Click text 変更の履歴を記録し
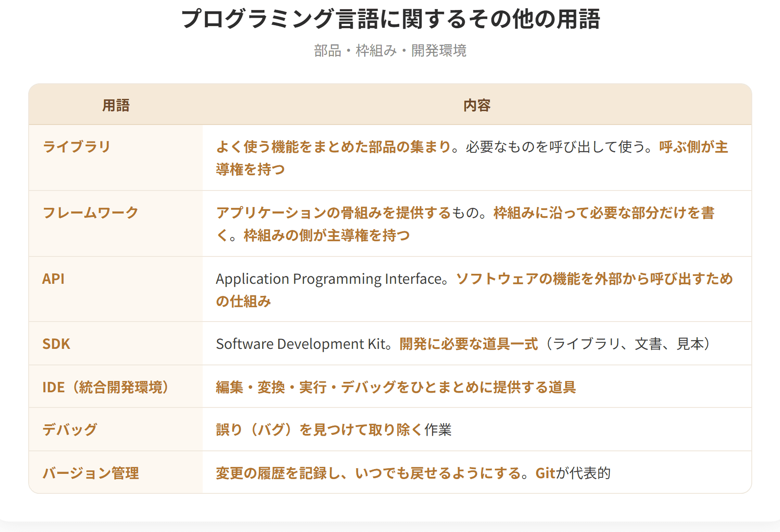Image resolution: width=780 pixels, height=532 pixels. pyautogui.click(x=278, y=473)
